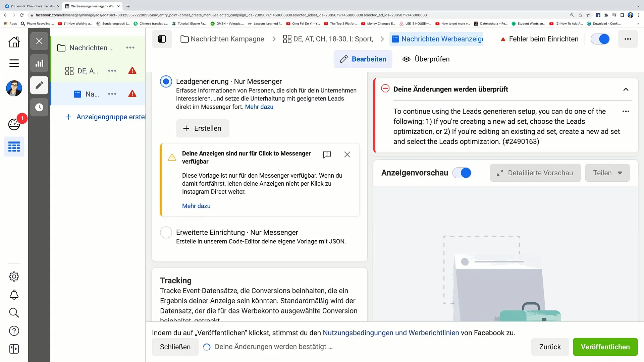This screenshot has height=362, width=644.
Task: Select the Leadgenerierung Nur Messenger radio button
Action: (x=166, y=81)
